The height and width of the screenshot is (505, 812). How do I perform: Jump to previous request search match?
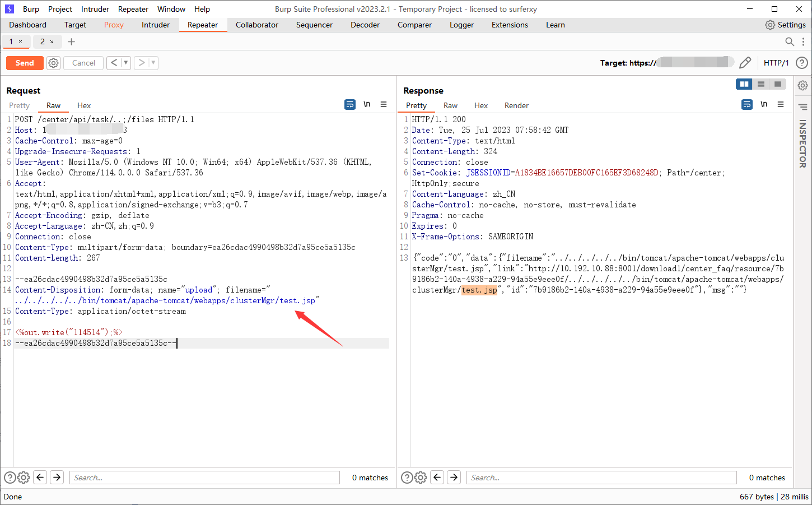(x=40, y=478)
